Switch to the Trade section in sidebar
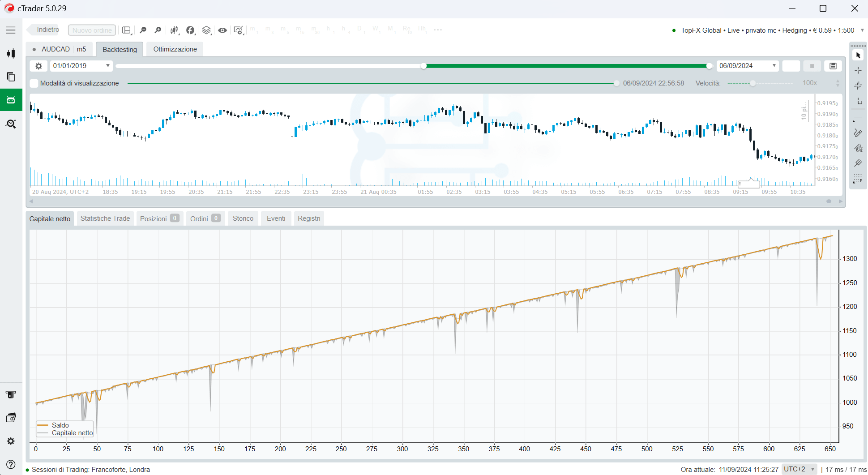Viewport: 868px width, 475px height. click(11, 54)
